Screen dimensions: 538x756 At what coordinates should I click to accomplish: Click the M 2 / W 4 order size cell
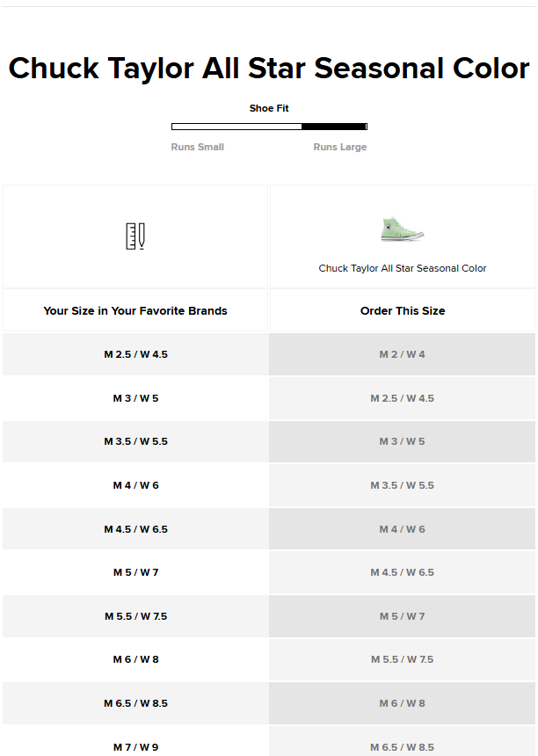pyautogui.click(x=403, y=354)
